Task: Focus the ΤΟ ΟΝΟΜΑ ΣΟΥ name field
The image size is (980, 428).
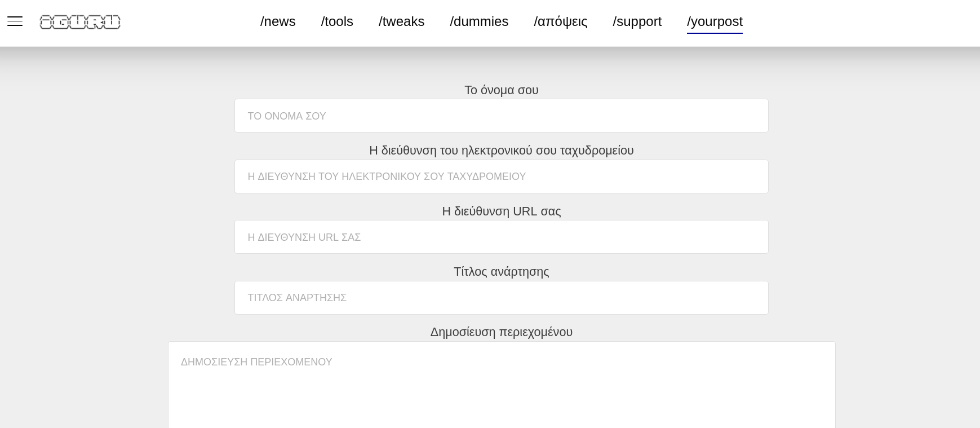Action: [x=501, y=116]
